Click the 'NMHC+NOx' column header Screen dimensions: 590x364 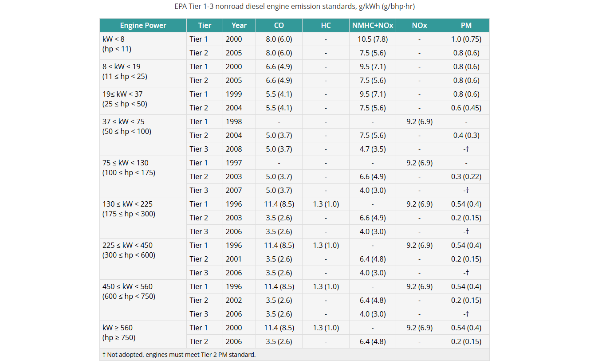[373, 25]
